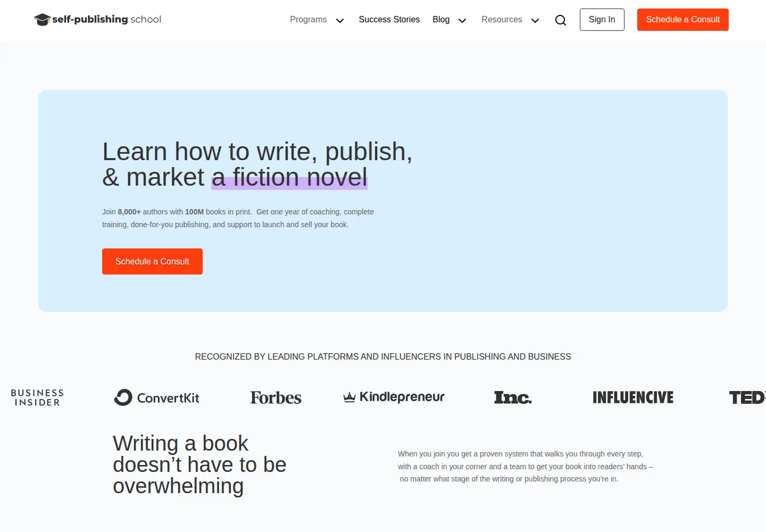Open the Resources menu item
Screen dimensions: 766x532
(502, 20)
